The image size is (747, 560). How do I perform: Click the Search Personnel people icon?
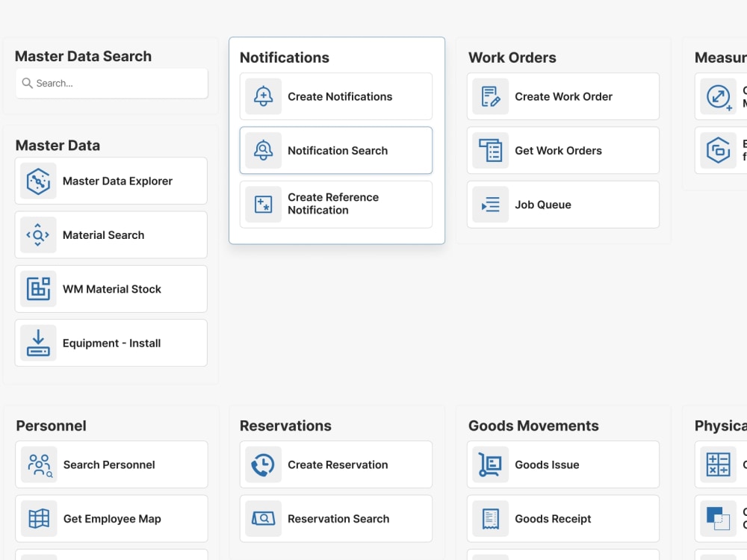click(x=38, y=464)
